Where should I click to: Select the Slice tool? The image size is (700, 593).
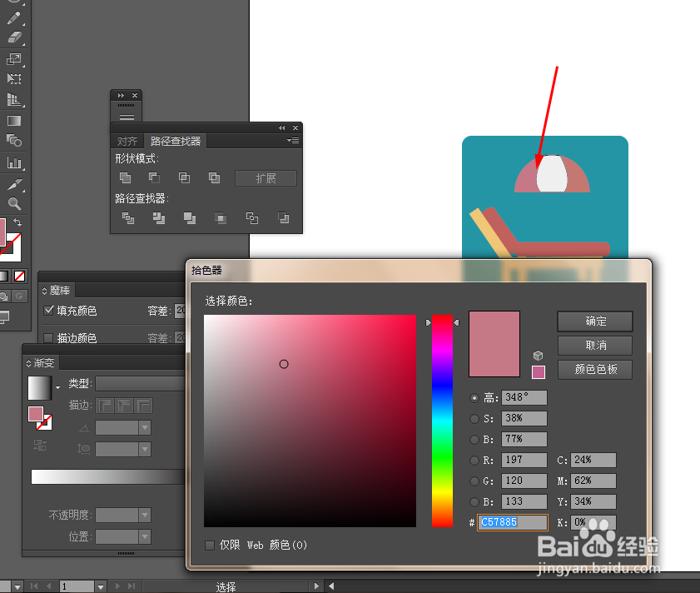14,184
